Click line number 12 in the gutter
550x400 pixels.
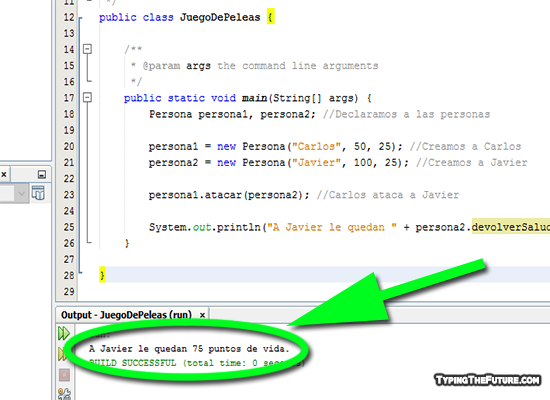(x=69, y=17)
